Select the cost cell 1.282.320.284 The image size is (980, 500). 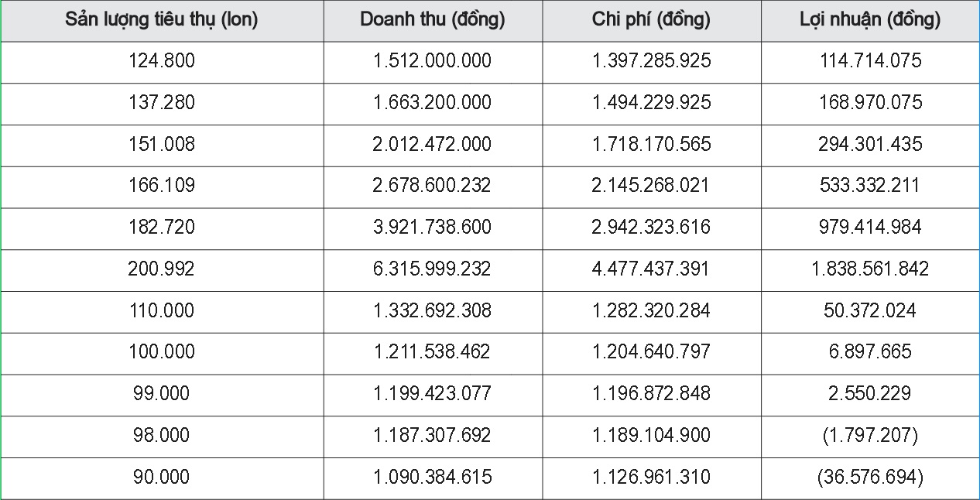(x=652, y=312)
